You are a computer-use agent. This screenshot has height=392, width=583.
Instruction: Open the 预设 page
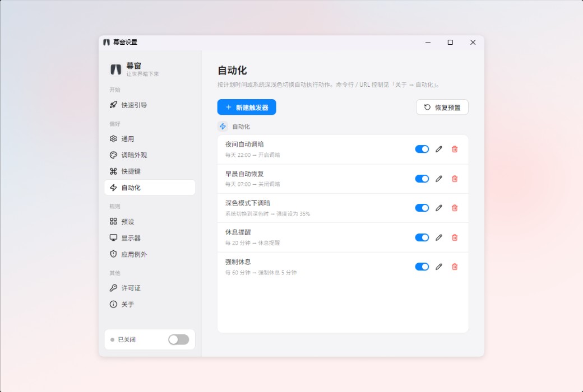(150, 221)
